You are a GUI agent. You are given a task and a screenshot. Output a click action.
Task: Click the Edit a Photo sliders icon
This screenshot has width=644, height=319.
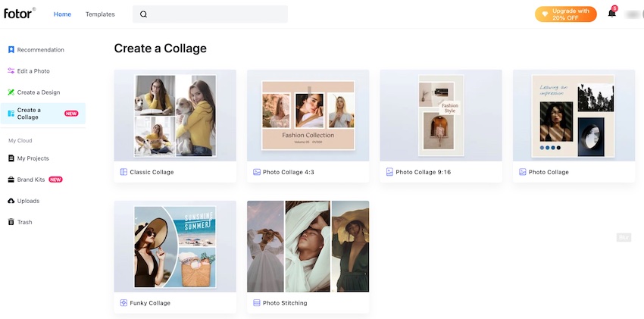tap(11, 71)
